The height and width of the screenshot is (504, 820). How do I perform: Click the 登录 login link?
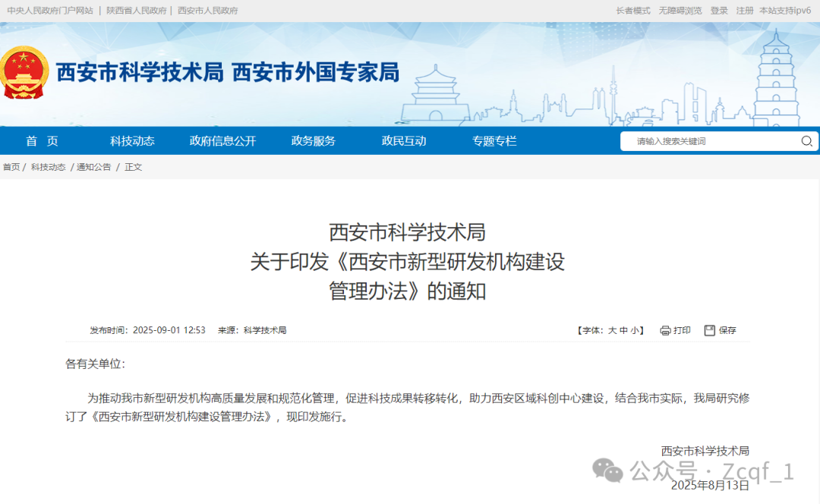coord(718,11)
